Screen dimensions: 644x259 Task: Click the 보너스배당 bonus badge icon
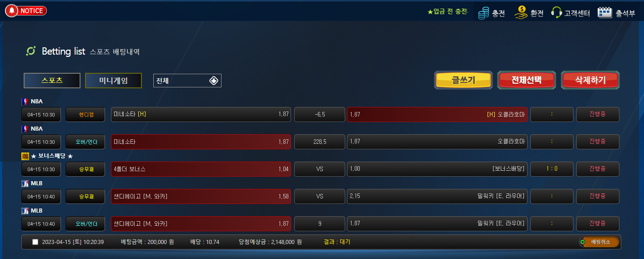[x=25, y=156]
